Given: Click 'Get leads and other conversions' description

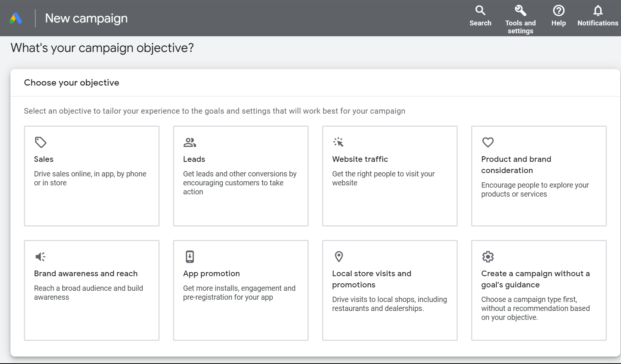Looking at the screenshot, I should pyautogui.click(x=240, y=183).
